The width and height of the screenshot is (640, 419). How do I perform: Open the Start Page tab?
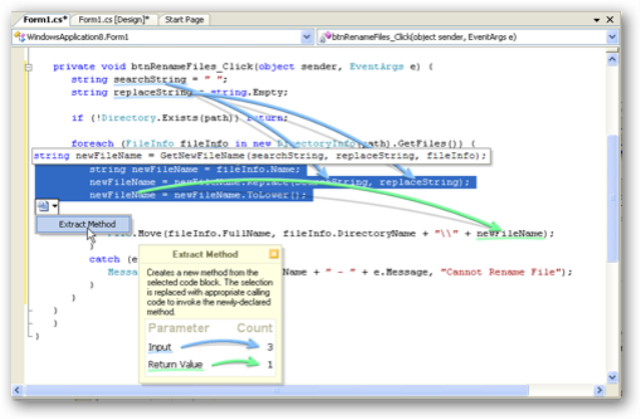point(186,19)
